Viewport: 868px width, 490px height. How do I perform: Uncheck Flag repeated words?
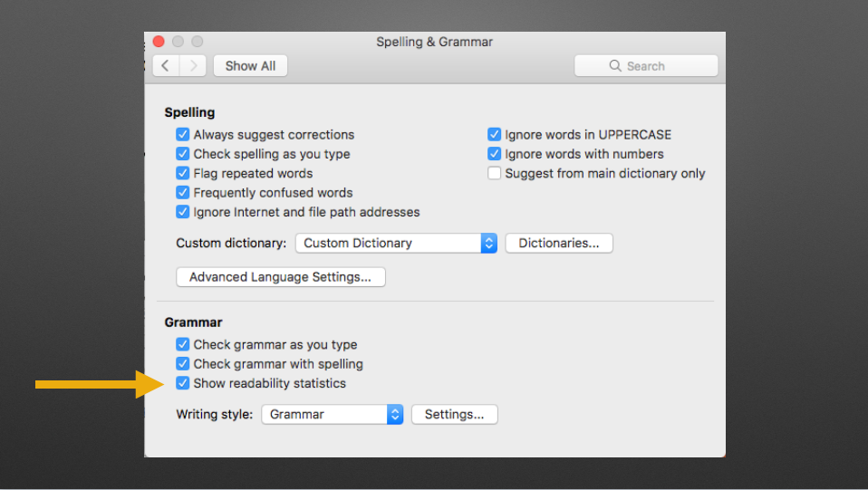pos(183,174)
